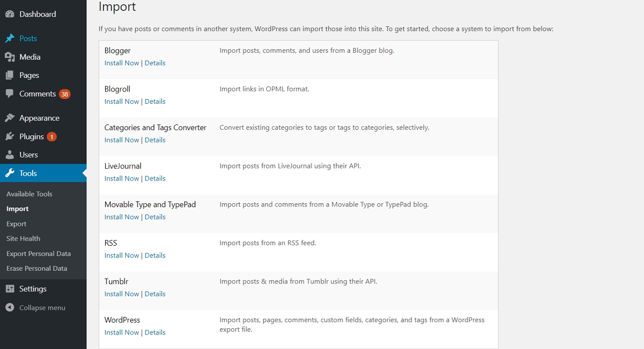
Task: Select the Import submenu item
Action: pyautogui.click(x=17, y=209)
